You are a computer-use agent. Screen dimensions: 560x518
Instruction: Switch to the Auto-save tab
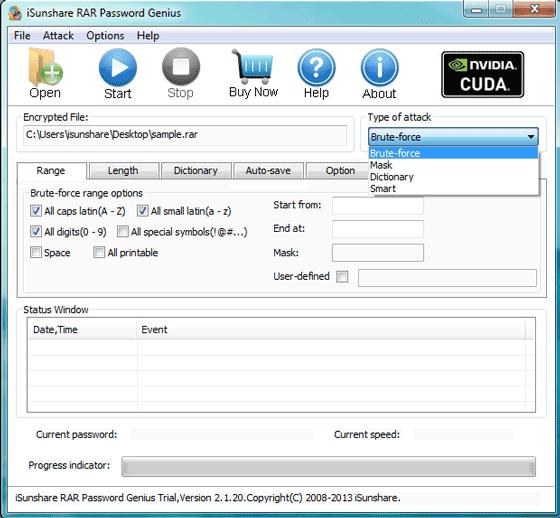coord(269,171)
